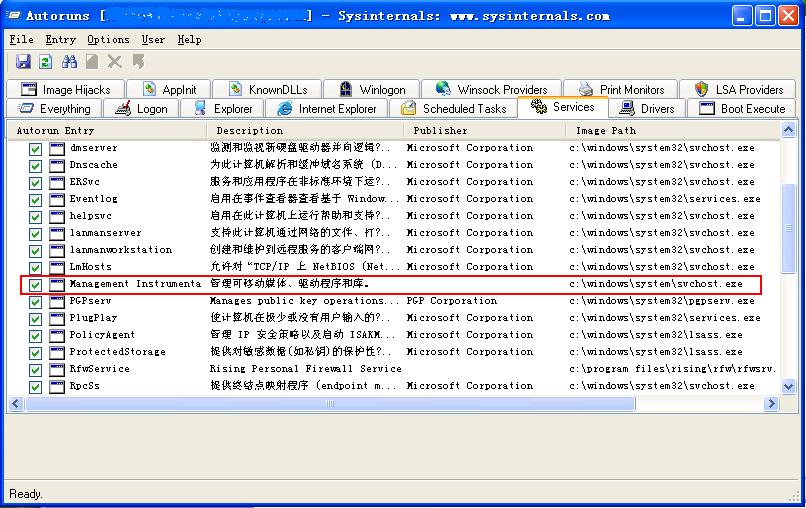
Task: Click the Save toolbar icon
Action: pyautogui.click(x=23, y=62)
